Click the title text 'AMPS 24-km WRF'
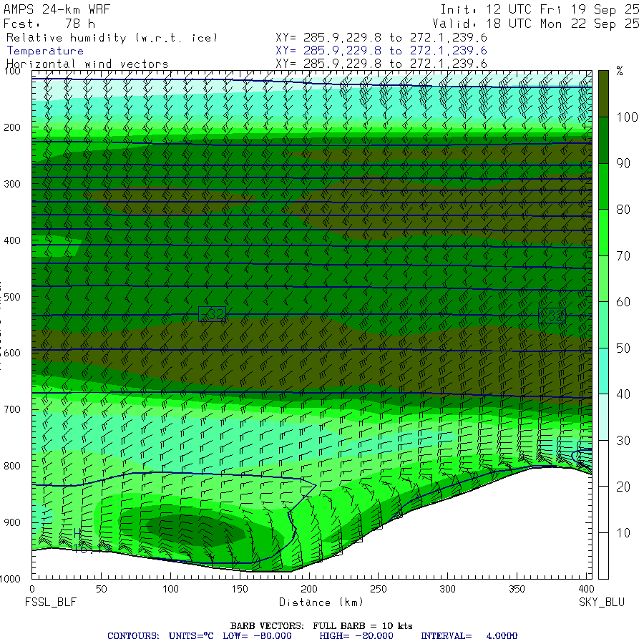The height and width of the screenshot is (644, 644). 57,9
